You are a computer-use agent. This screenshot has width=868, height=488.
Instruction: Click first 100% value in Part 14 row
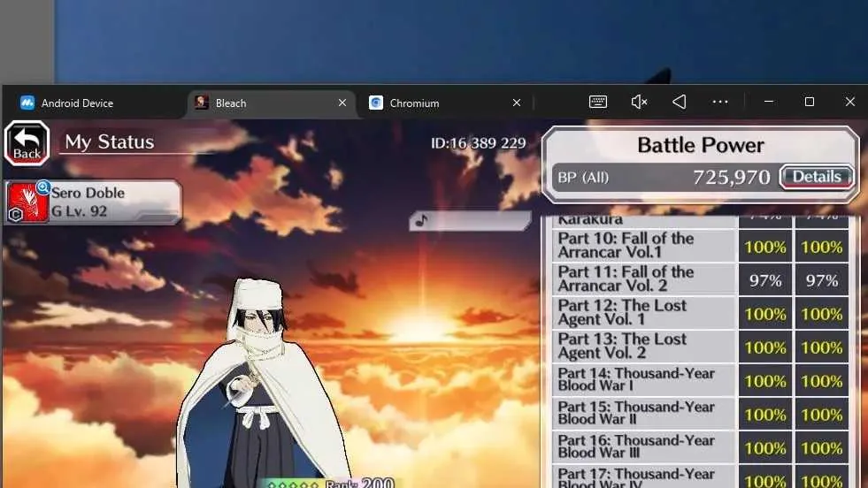click(x=765, y=381)
